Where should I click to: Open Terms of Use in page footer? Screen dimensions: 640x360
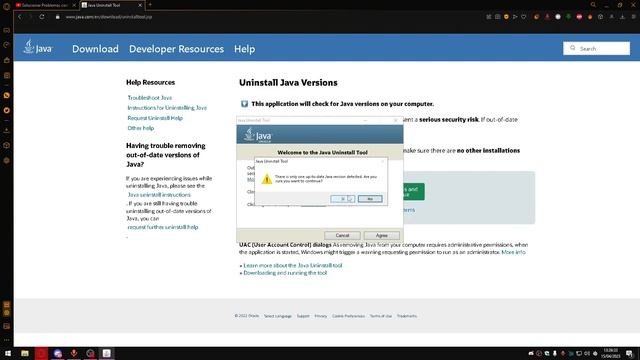click(x=380, y=316)
